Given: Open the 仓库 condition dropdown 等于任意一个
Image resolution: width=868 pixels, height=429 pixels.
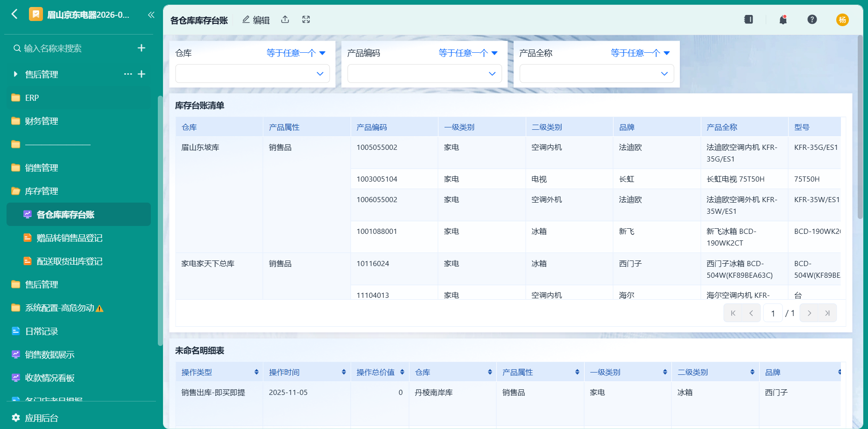Looking at the screenshot, I should [296, 53].
